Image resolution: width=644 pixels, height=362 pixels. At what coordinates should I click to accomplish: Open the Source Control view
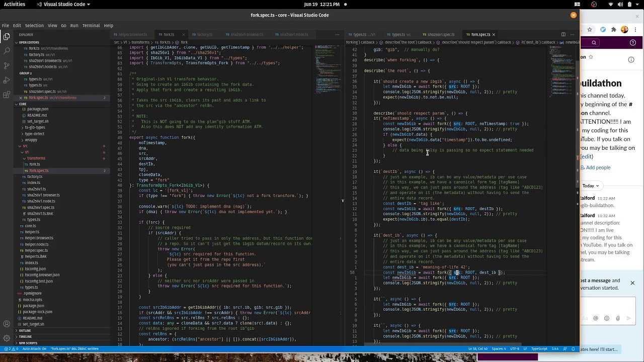7,65
